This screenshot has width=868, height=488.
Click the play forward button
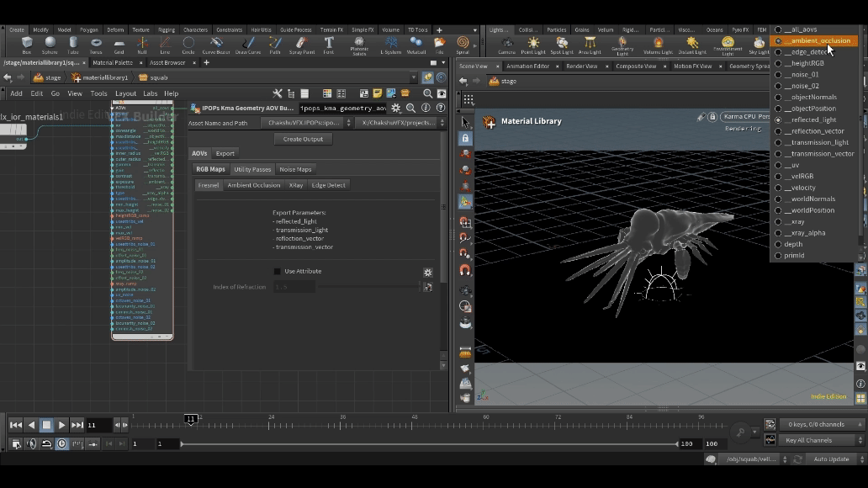coord(61,426)
